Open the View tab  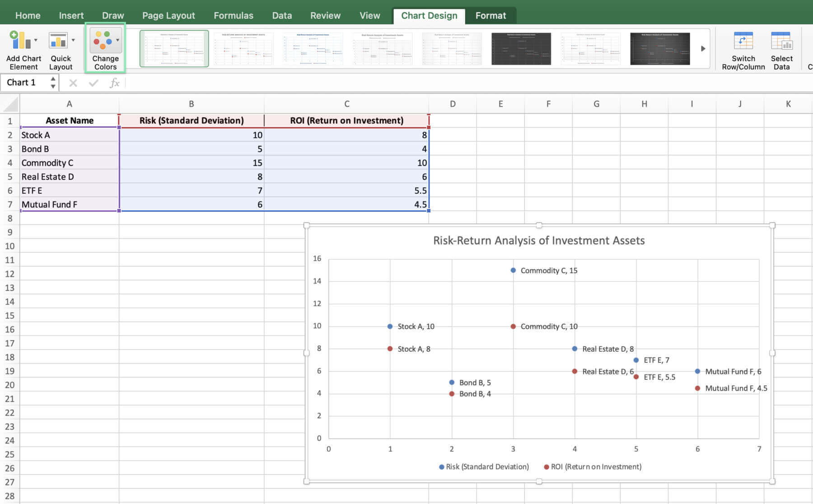pyautogui.click(x=369, y=15)
